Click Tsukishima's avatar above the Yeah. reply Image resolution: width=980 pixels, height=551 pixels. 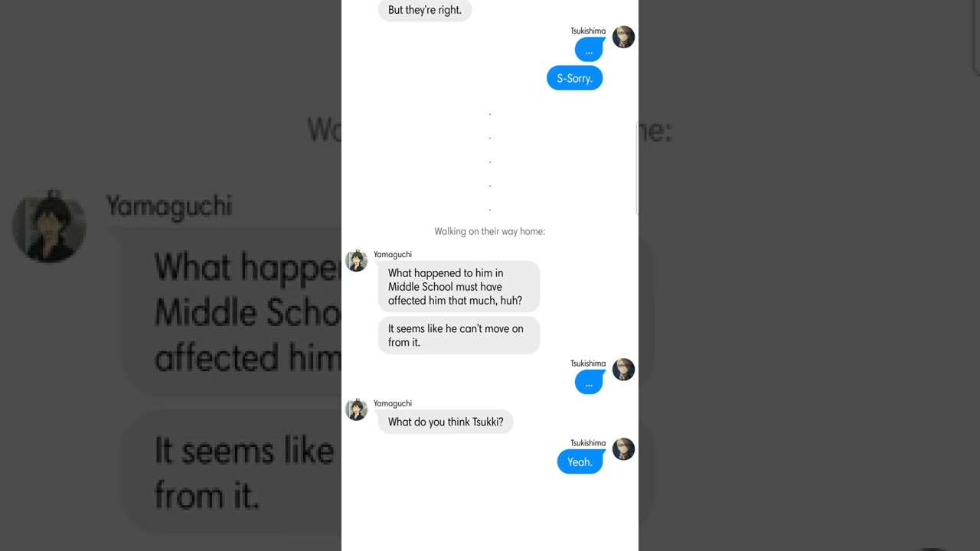[623, 449]
